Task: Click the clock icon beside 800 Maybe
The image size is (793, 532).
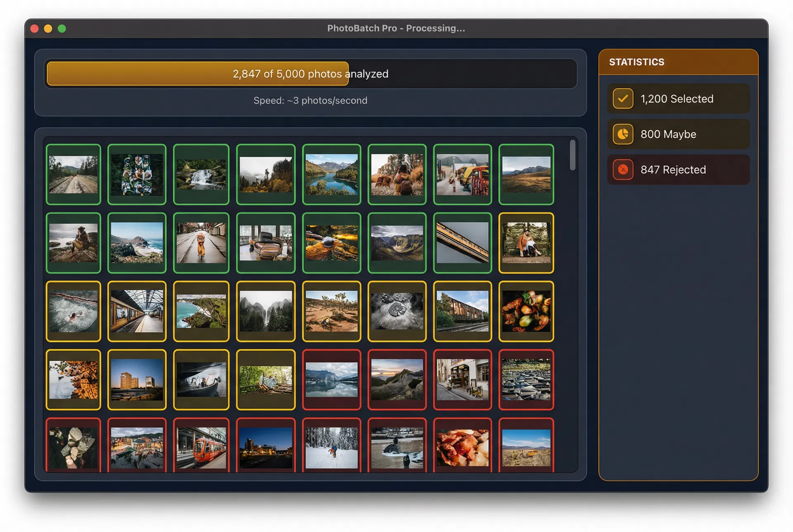Action: [623, 134]
